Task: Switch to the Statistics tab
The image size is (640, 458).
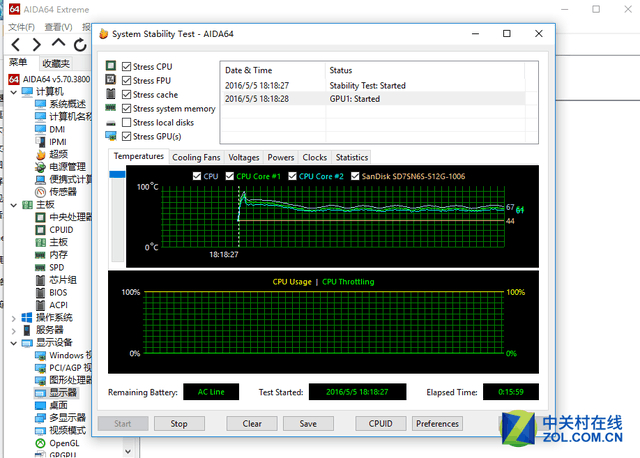Action: point(352,158)
